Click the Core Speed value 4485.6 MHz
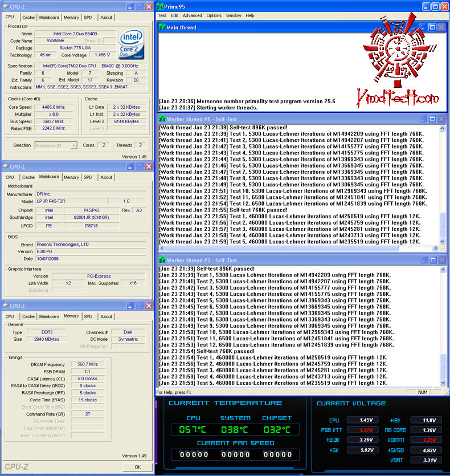This screenshot has height=476, width=450. tap(54, 107)
